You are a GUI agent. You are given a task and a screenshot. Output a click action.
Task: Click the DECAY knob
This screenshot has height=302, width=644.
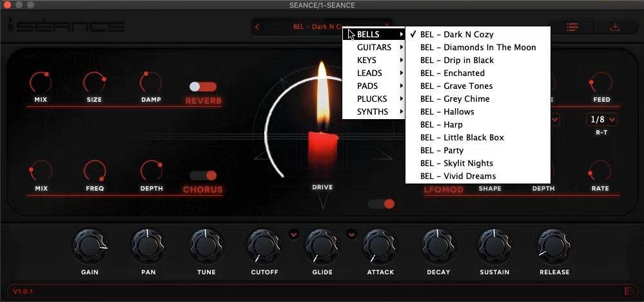coord(438,246)
